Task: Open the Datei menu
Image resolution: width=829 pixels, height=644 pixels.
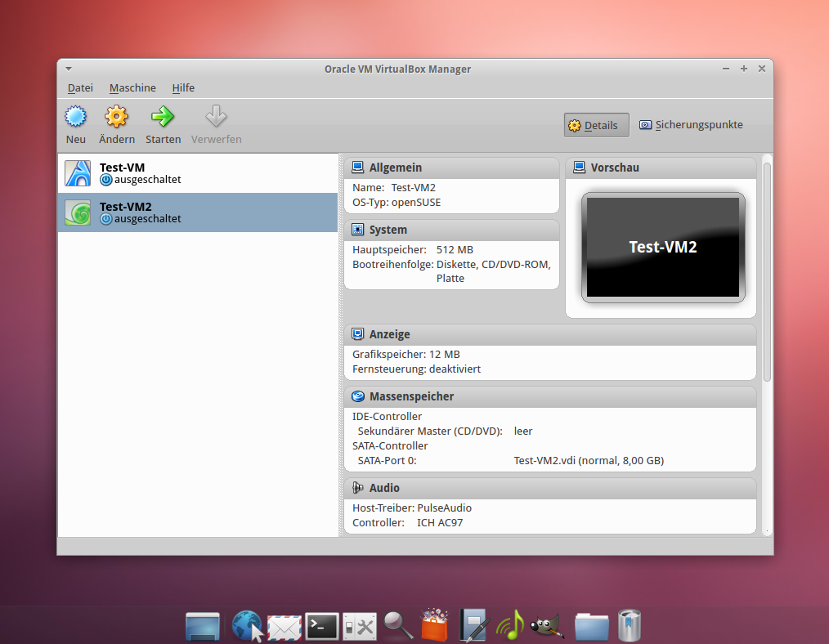Action: coord(80,87)
